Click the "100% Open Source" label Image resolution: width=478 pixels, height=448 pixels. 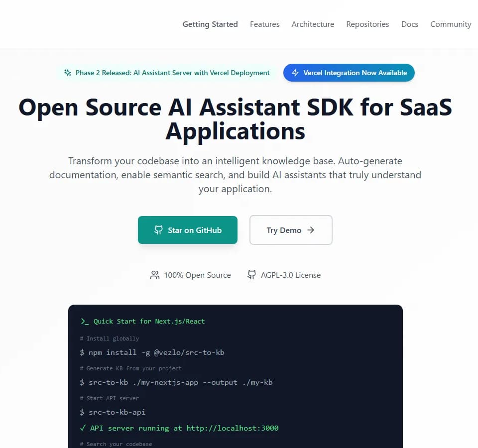198,275
